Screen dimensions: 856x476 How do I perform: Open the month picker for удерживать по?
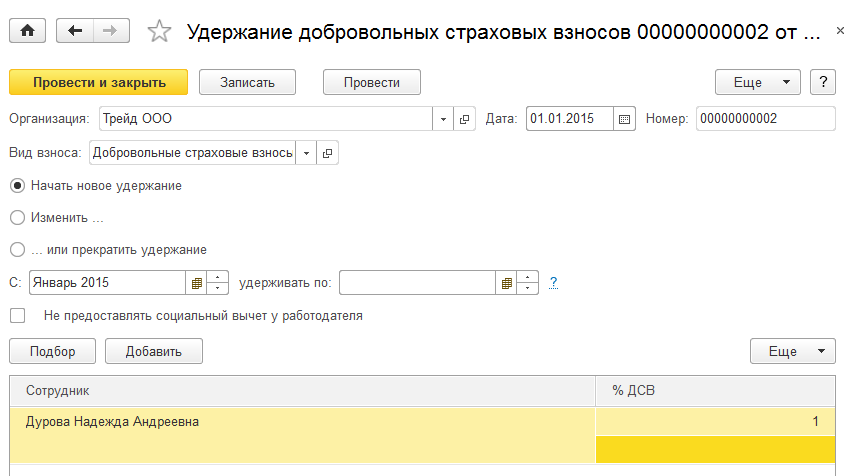click(x=506, y=283)
